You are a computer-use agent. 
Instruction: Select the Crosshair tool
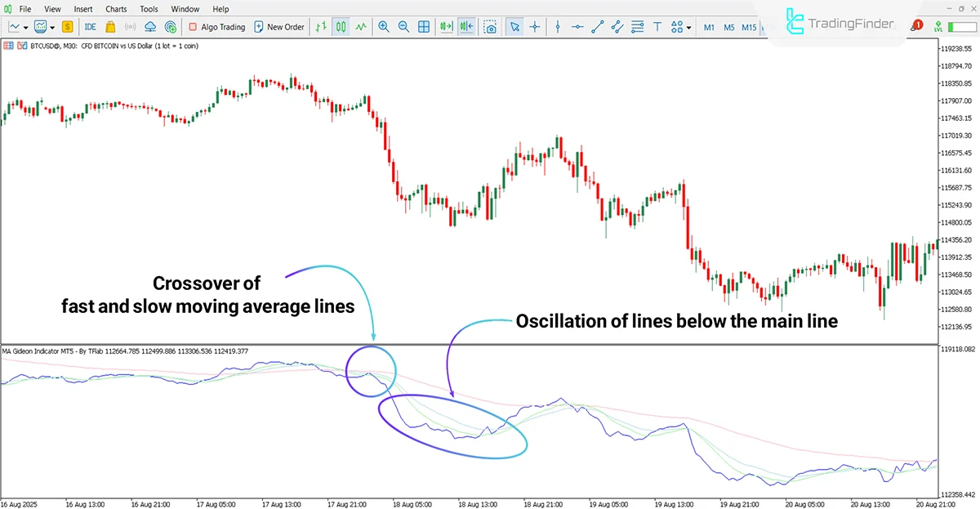pyautogui.click(x=534, y=26)
